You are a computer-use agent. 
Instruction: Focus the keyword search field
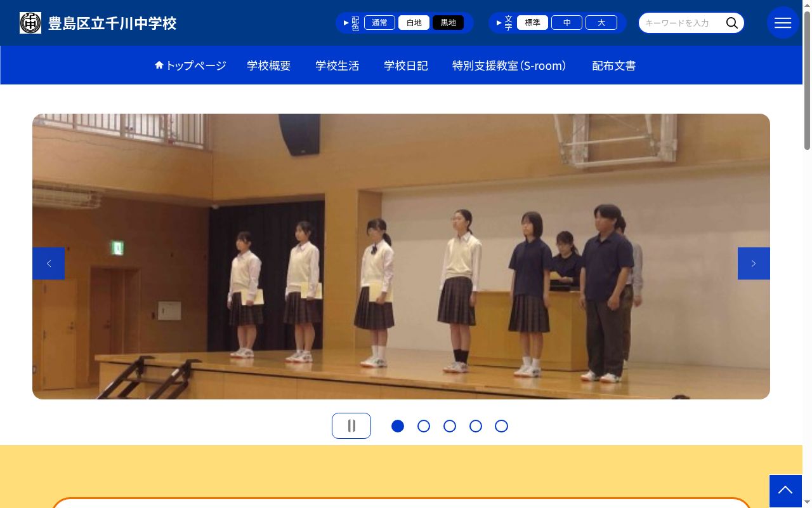click(681, 23)
